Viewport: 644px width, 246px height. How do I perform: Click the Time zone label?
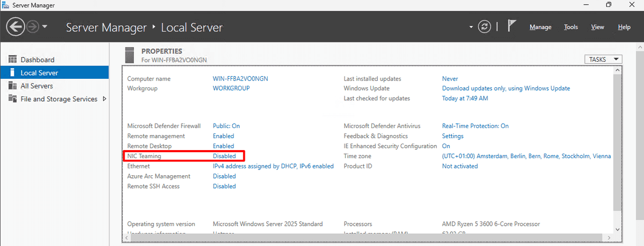point(357,156)
